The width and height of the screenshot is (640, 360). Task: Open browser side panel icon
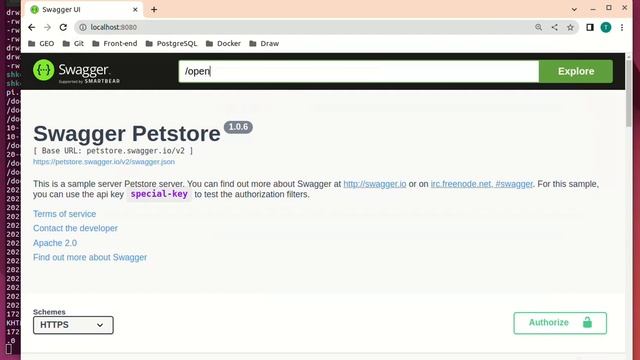tap(590, 27)
